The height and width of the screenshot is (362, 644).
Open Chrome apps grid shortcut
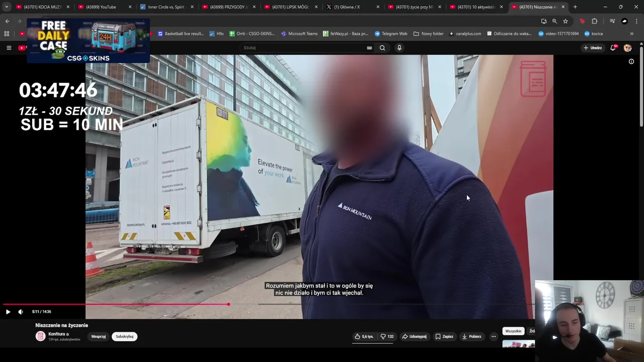point(7,34)
